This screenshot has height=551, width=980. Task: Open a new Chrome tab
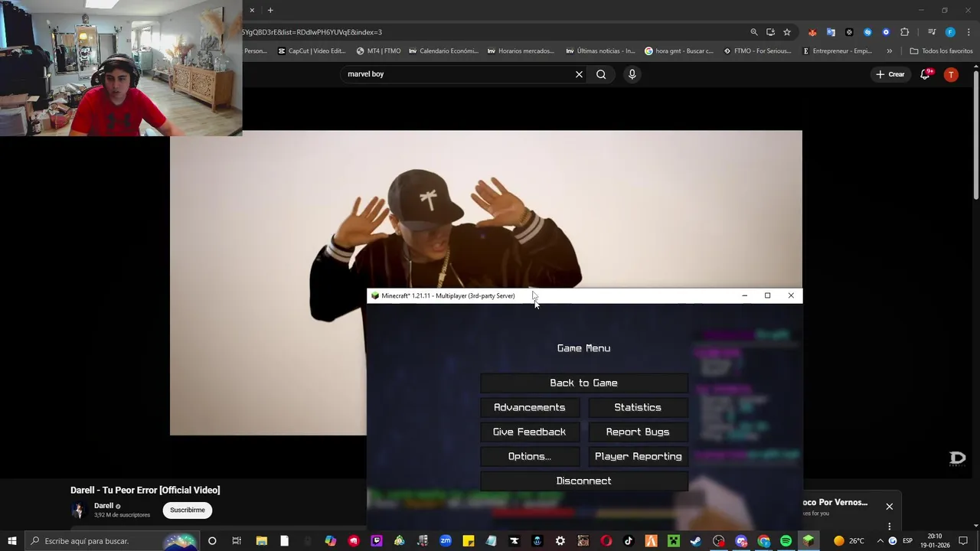tap(270, 10)
